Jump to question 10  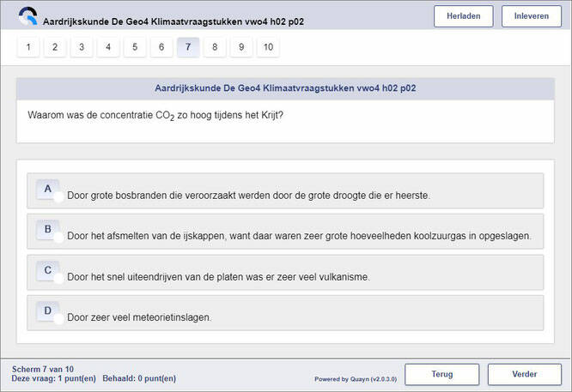point(268,47)
